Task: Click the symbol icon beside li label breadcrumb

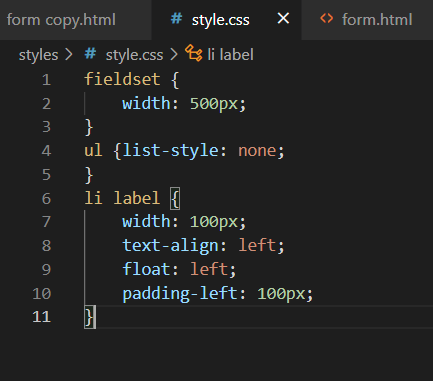Action: click(194, 53)
